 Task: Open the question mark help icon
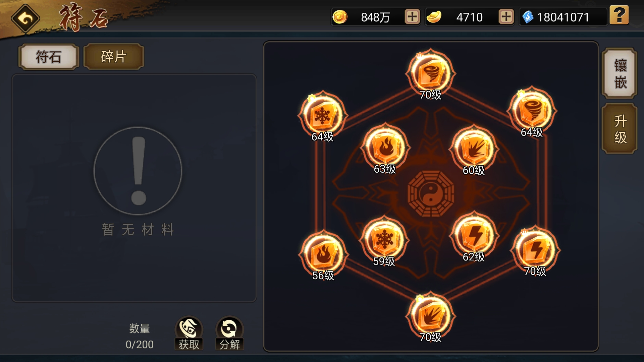(x=619, y=15)
